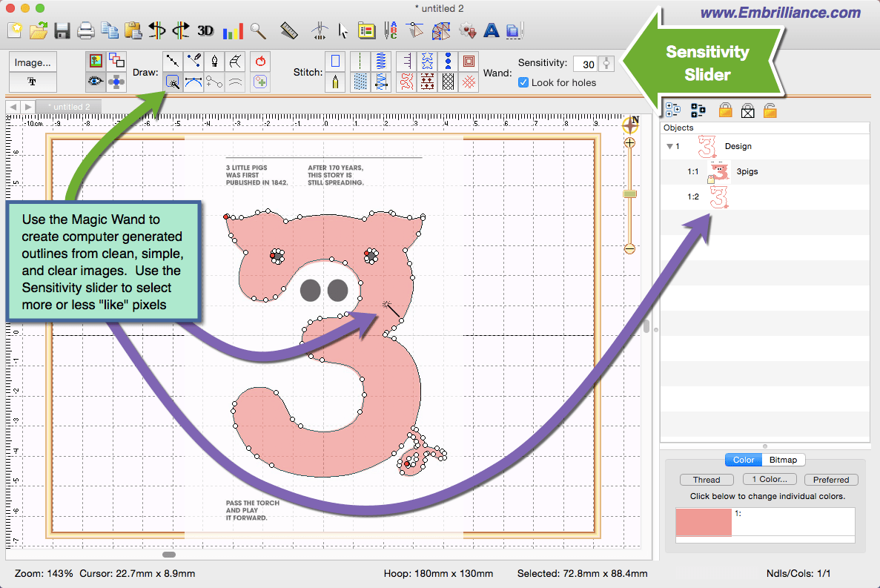Open the 3D view toolbar icon
Viewport: 880px width, 588px height.
tap(205, 30)
